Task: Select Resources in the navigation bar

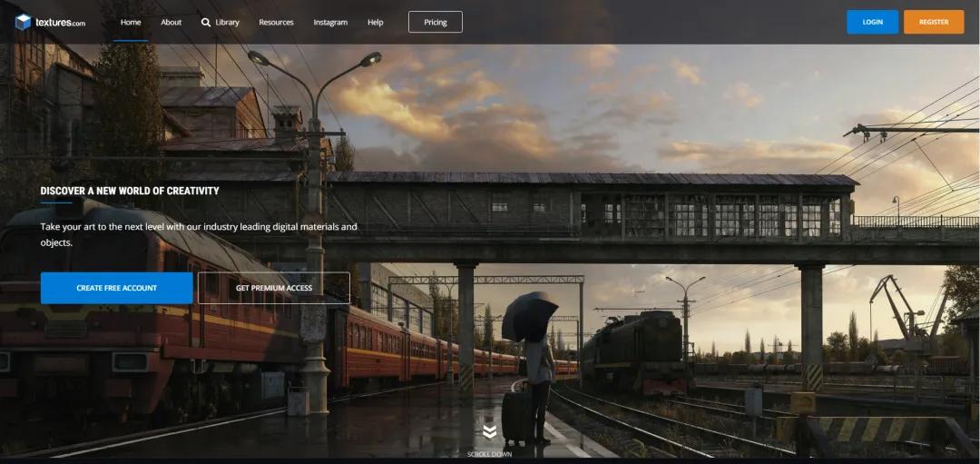Action: (x=276, y=22)
